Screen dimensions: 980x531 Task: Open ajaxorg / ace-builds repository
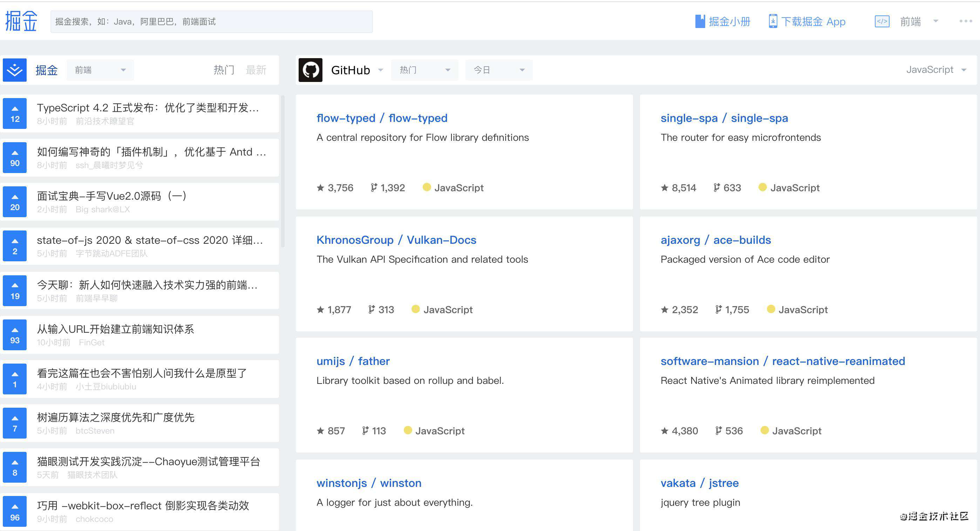coord(716,240)
